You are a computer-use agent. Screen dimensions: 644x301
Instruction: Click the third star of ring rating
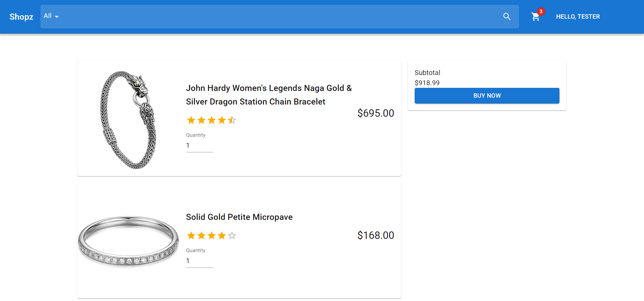(212, 236)
